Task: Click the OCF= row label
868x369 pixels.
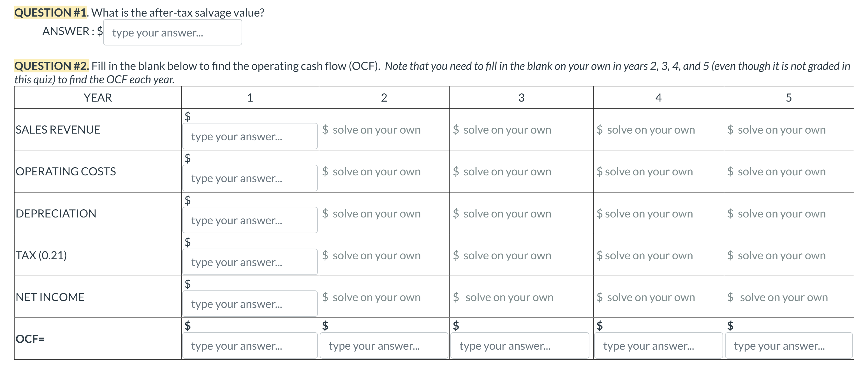Action: point(30,339)
